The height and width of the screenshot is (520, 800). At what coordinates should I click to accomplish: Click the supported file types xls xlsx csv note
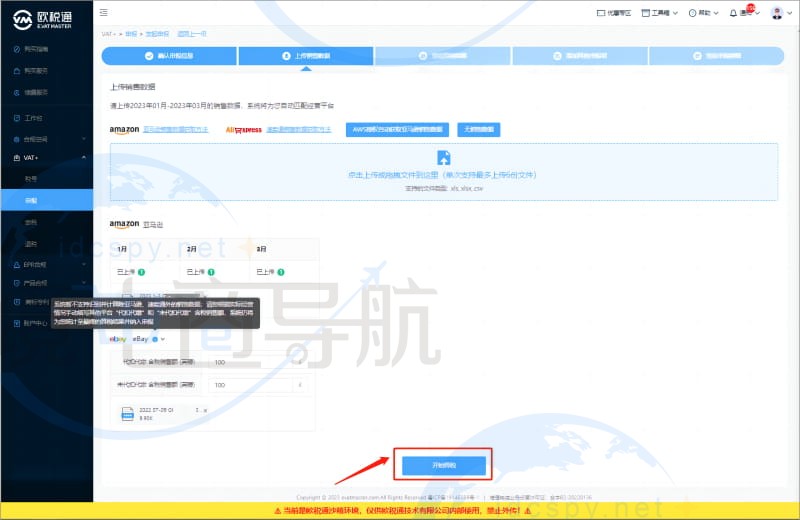(444, 188)
